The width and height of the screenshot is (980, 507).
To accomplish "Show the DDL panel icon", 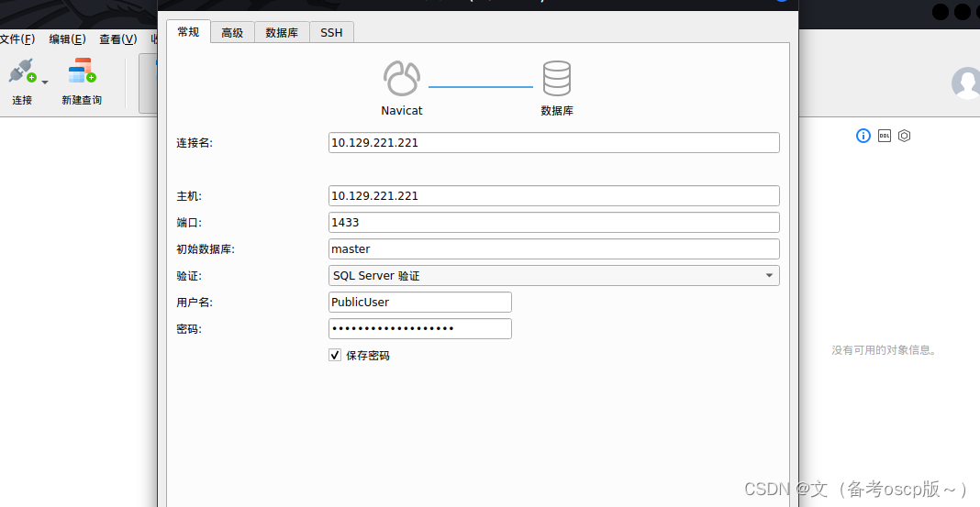I will [x=885, y=136].
